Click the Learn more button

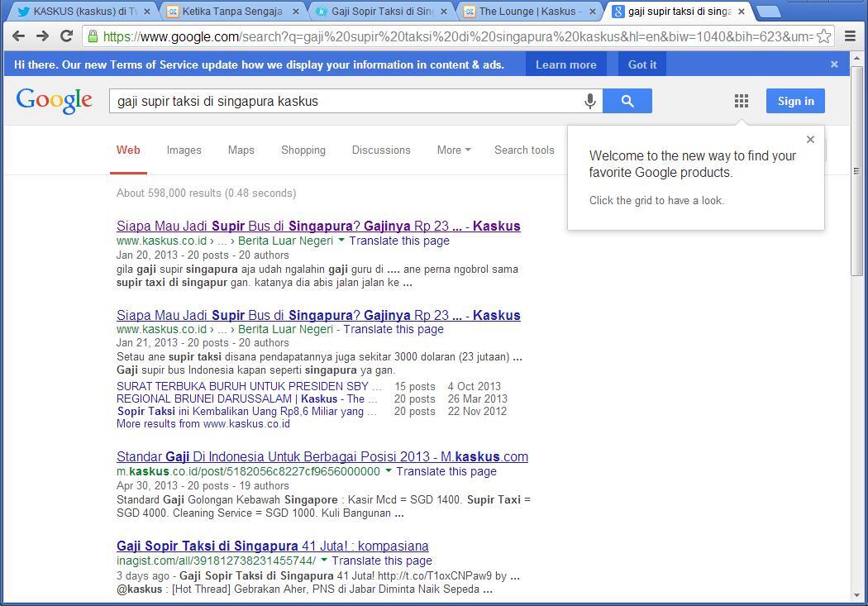coord(565,64)
